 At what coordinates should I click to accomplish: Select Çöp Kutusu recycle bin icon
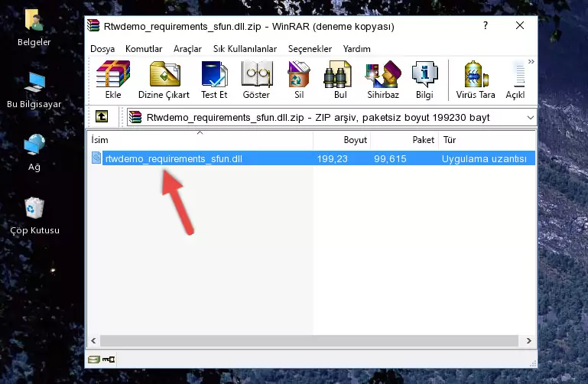(x=34, y=216)
